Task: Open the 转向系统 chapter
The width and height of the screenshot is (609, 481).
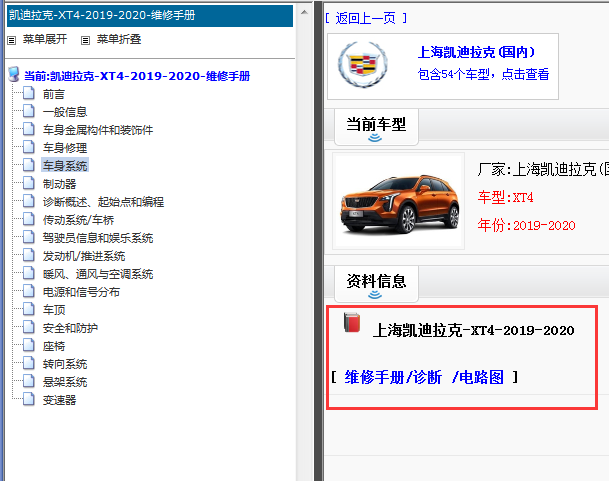Action: point(65,364)
